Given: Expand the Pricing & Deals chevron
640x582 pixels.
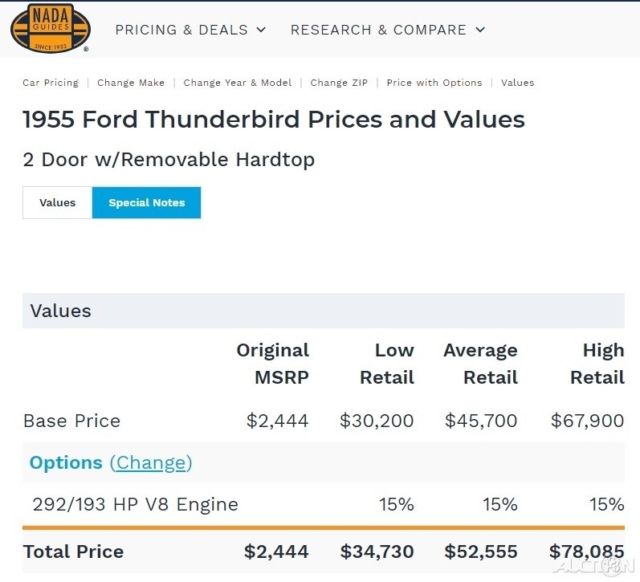Looking at the screenshot, I should (x=261, y=30).
